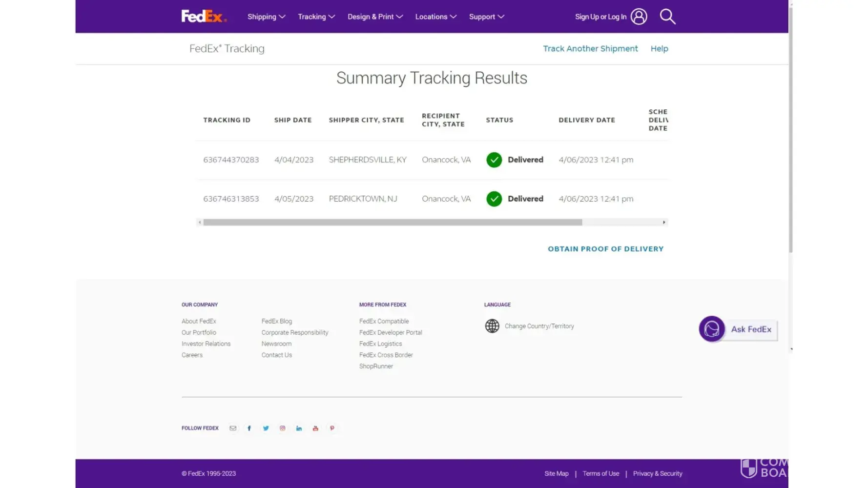Visit FedEx LinkedIn page icon

[x=299, y=428]
